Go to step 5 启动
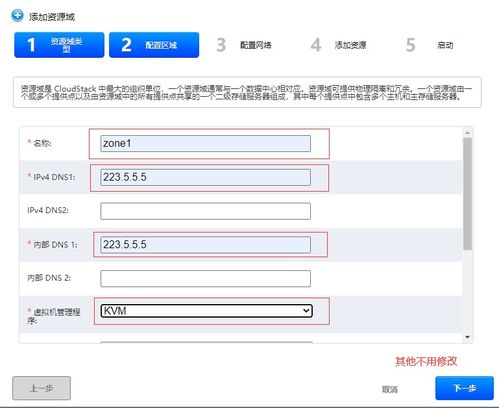 430,45
